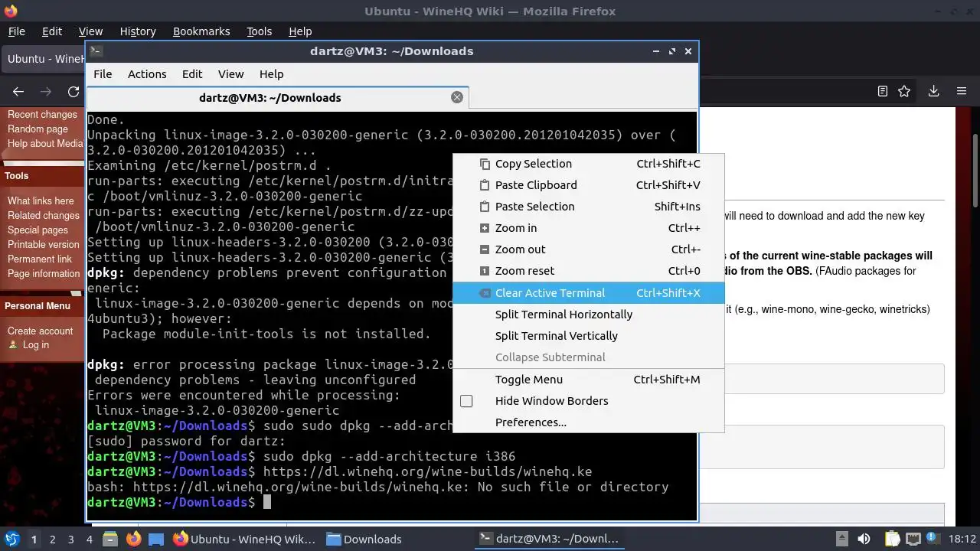Click taskbar file manager quick launch icon
Viewport: 980px width, 551px height.
tap(110, 539)
